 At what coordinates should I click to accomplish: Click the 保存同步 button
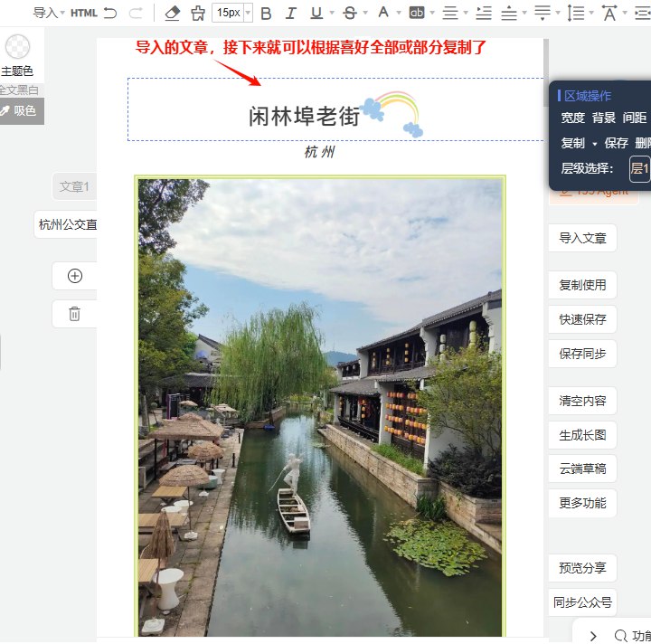pyautogui.click(x=582, y=354)
